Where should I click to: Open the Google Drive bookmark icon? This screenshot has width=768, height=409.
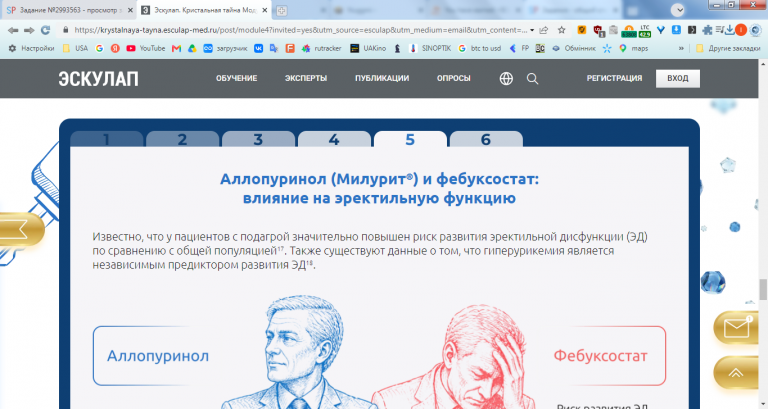(192, 48)
